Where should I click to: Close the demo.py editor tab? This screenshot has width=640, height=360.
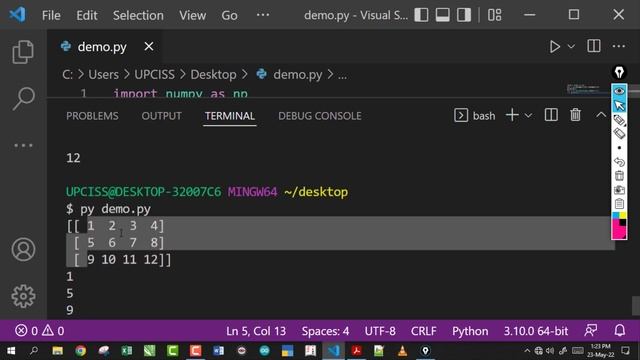coord(149,47)
